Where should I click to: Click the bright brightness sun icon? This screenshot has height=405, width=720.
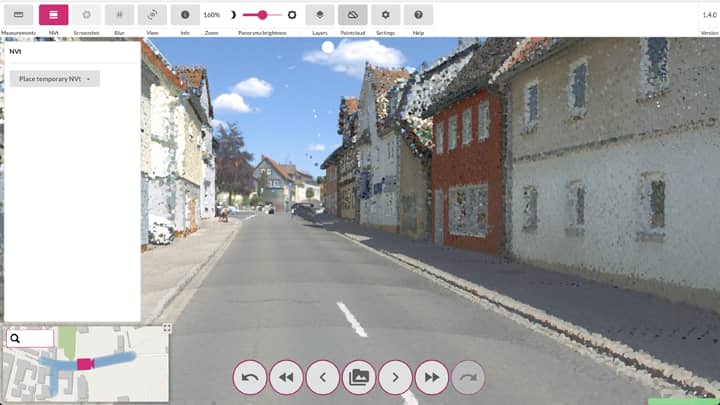click(x=292, y=15)
